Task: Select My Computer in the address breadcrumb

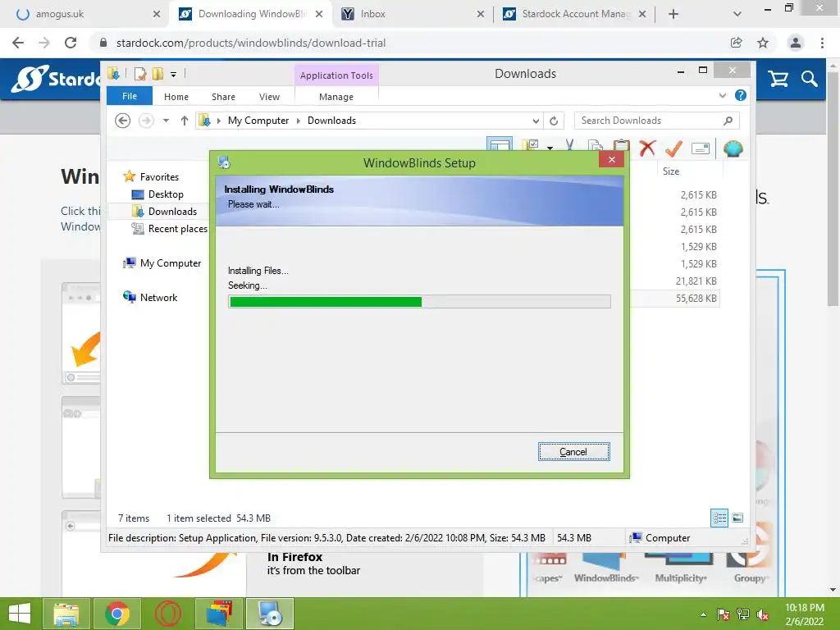Action: point(258,121)
